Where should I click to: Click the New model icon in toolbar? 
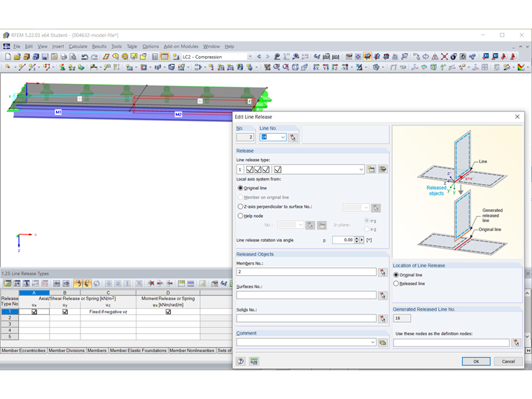(8, 57)
